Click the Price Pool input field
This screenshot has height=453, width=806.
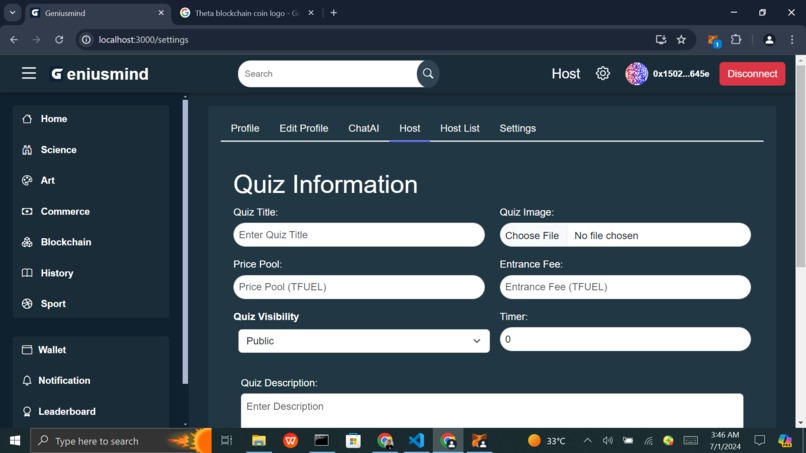click(x=359, y=287)
